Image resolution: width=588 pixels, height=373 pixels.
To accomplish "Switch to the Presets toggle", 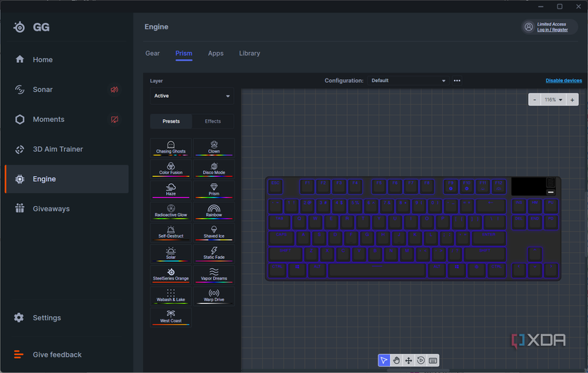I will pyautogui.click(x=171, y=121).
